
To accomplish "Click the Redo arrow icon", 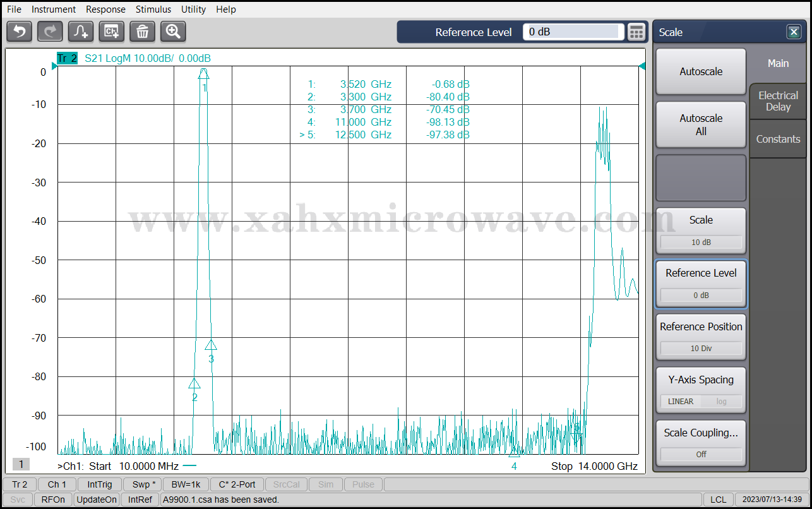I will (x=50, y=31).
